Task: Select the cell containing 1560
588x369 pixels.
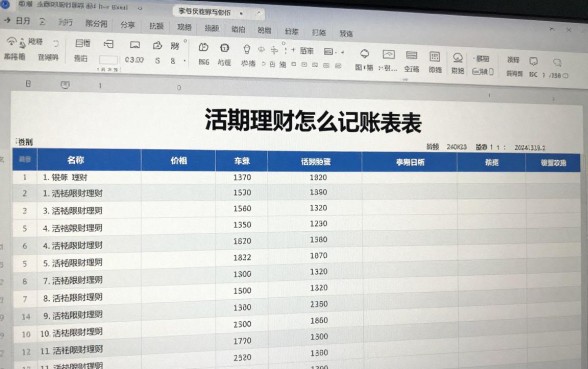Action: [242, 208]
